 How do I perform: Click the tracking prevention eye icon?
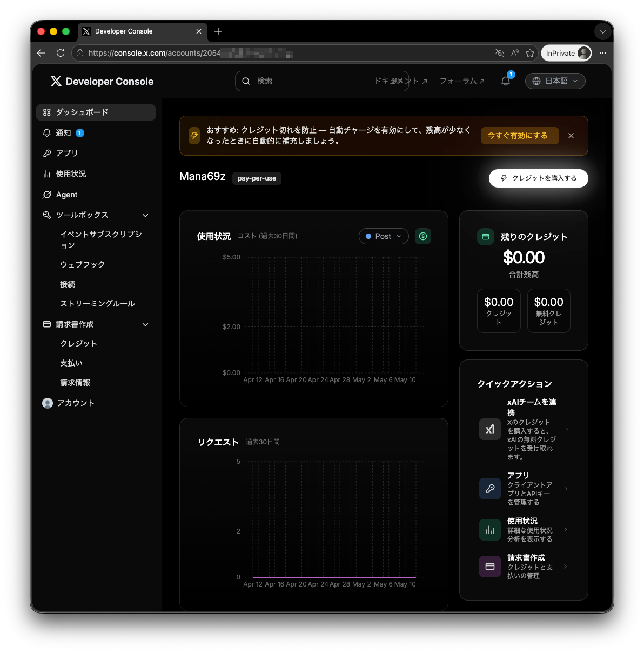point(500,53)
